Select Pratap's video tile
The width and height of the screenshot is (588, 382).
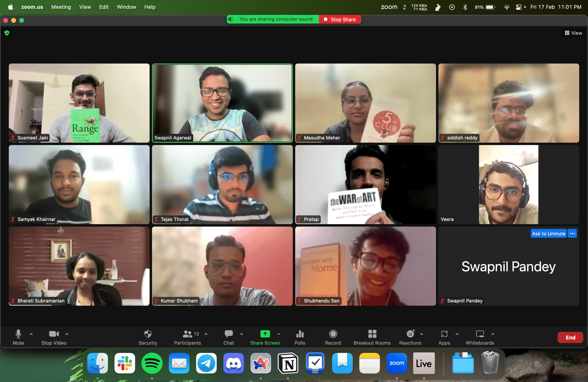(365, 184)
